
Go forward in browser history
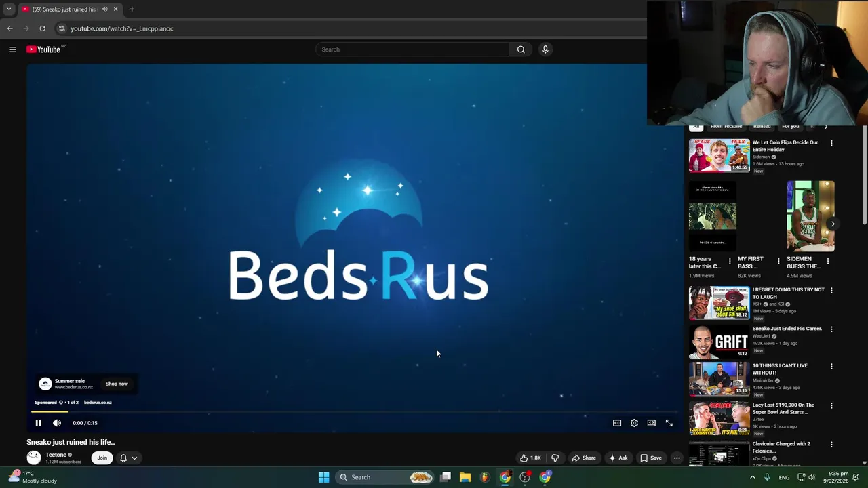pos(26,28)
